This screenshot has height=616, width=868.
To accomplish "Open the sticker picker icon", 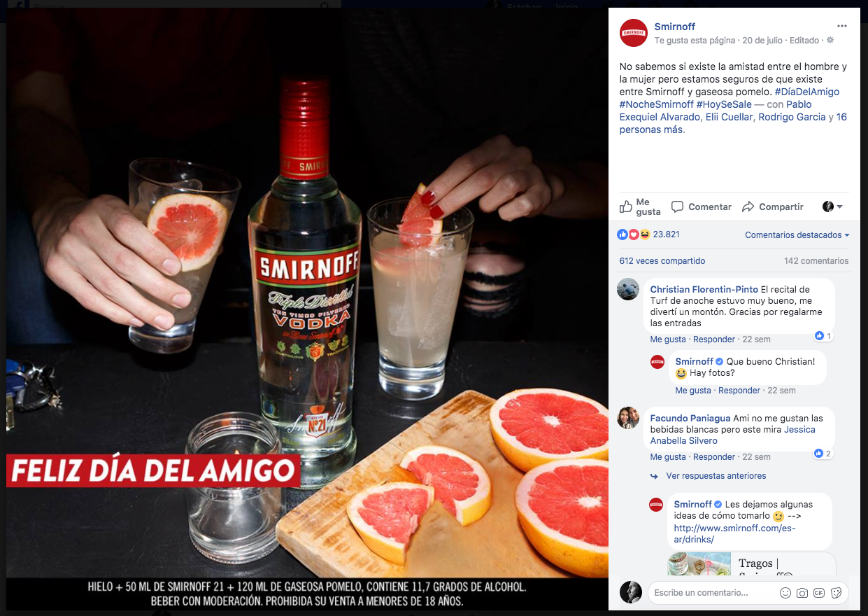I will tap(836, 593).
